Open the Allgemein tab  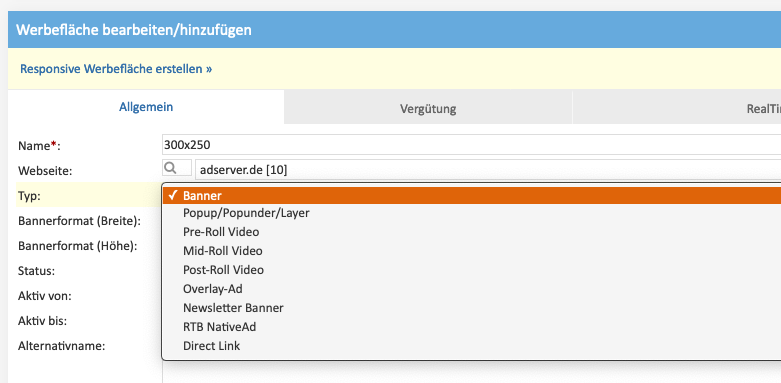[146, 107]
